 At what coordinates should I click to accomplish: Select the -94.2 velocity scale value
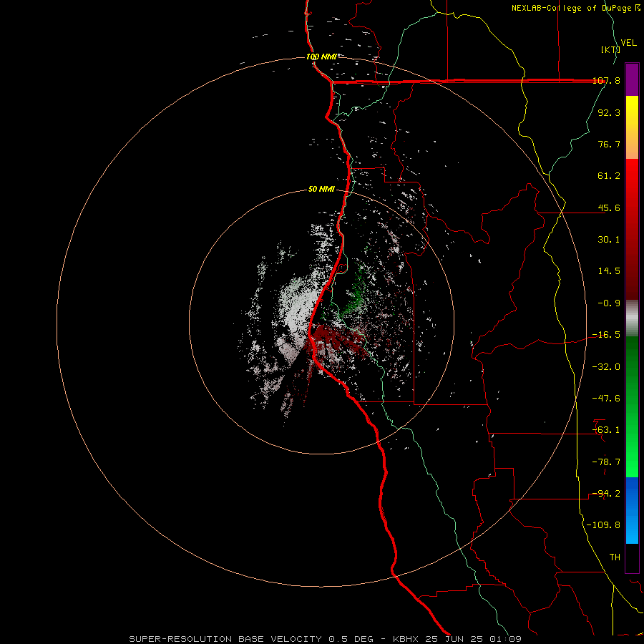click(606, 494)
